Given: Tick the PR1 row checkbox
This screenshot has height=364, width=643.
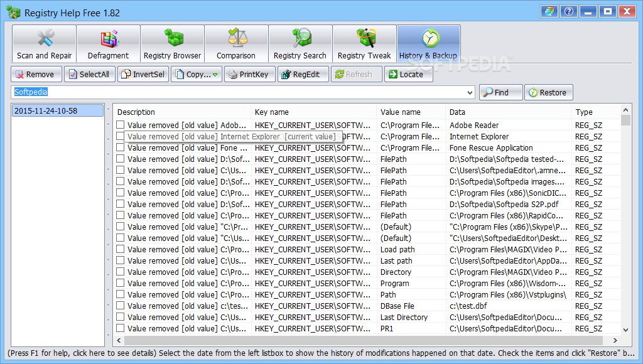Looking at the screenshot, I should 120,328.
